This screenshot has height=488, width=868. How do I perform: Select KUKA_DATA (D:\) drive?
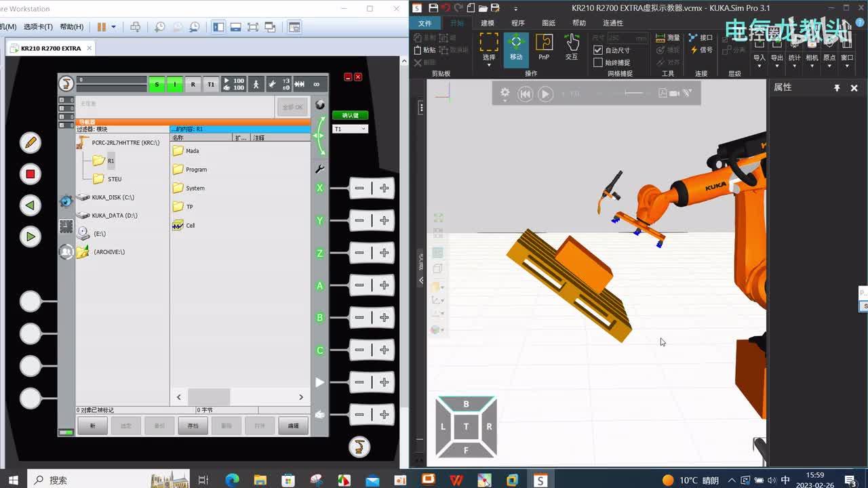pos(106,216)
